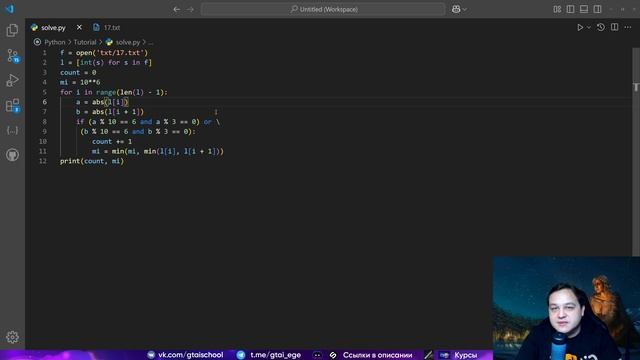This screenshot has width=640, height=360.
Task: Click the "if (a % 10 == 6" condition line
Action: [148, 122]
